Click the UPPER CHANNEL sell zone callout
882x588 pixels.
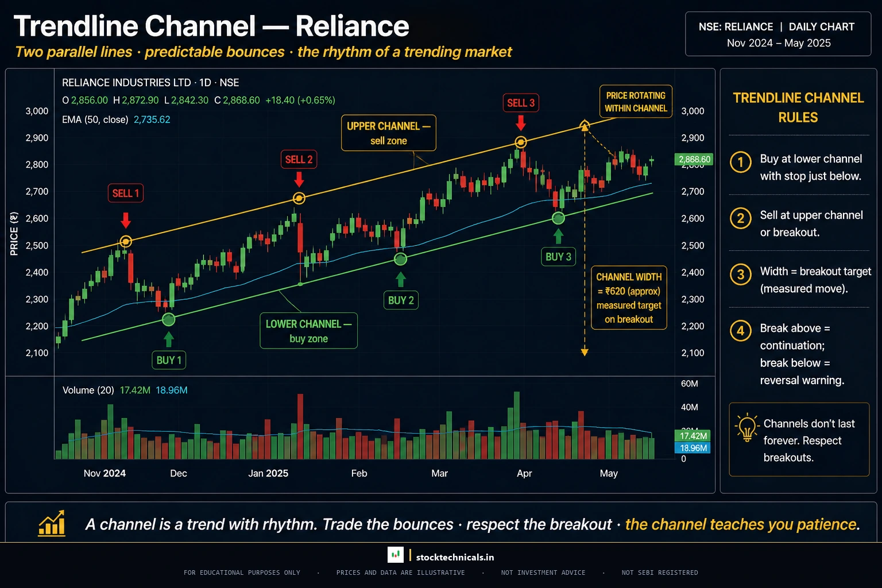point(389,133)
